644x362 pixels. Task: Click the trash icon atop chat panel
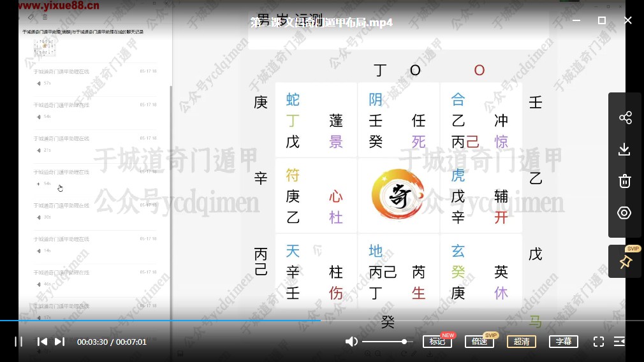point(45,17)
